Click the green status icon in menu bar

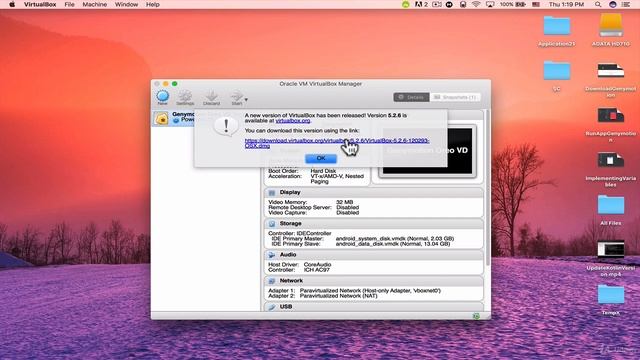tap(405, 4)
